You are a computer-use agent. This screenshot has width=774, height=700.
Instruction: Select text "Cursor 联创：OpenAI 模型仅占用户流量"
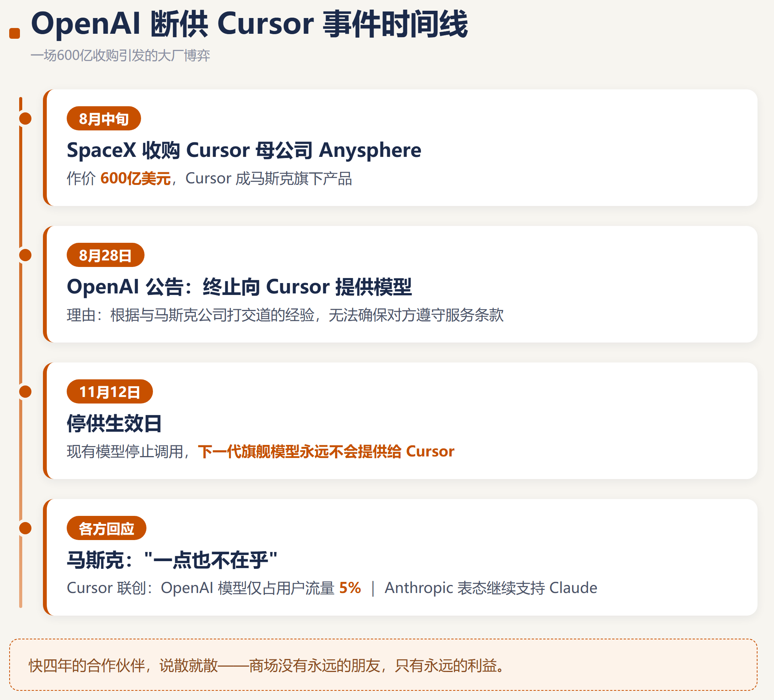[201, 588]
